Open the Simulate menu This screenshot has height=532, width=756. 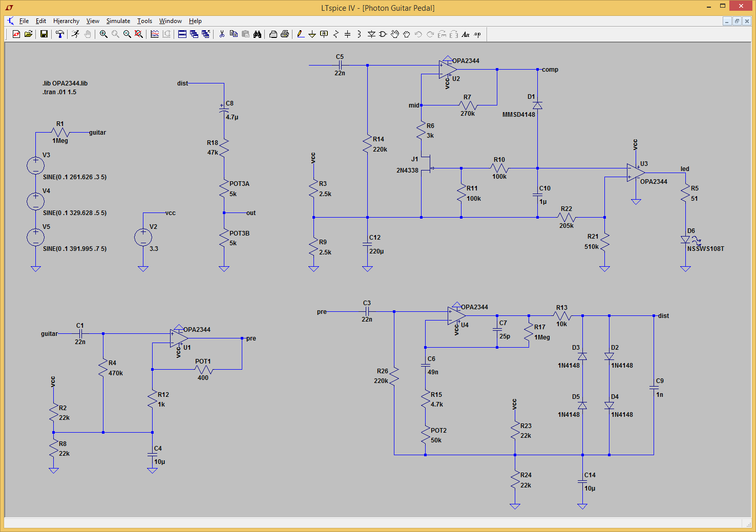pyautogui.click(x=118, y=21)
